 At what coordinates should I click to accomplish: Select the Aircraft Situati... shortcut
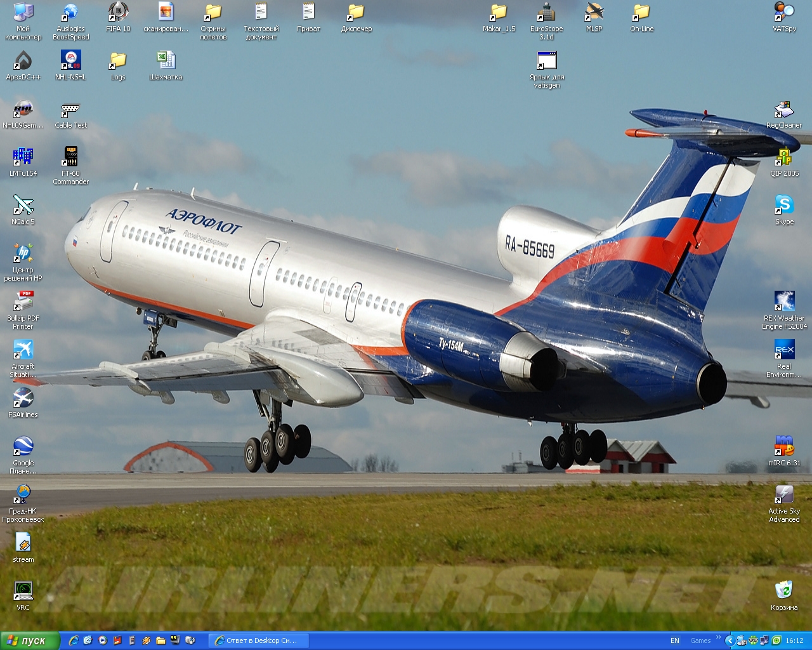point(23,359)
